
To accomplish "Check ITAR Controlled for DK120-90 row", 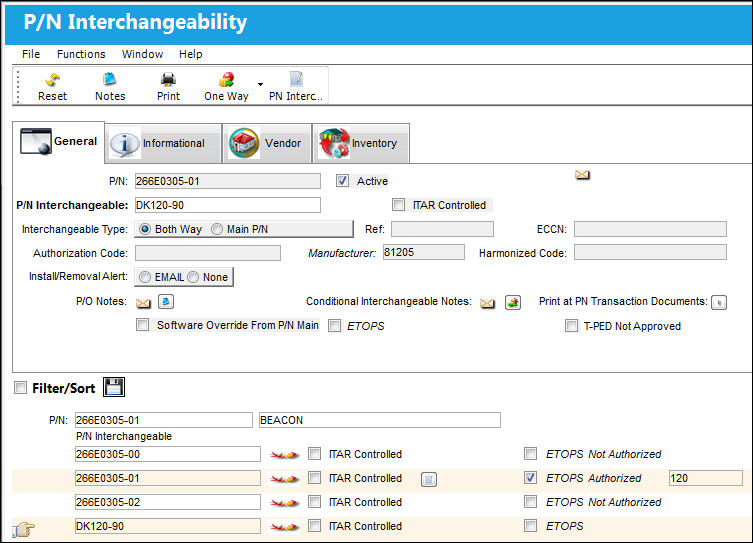I will [315, 526].
